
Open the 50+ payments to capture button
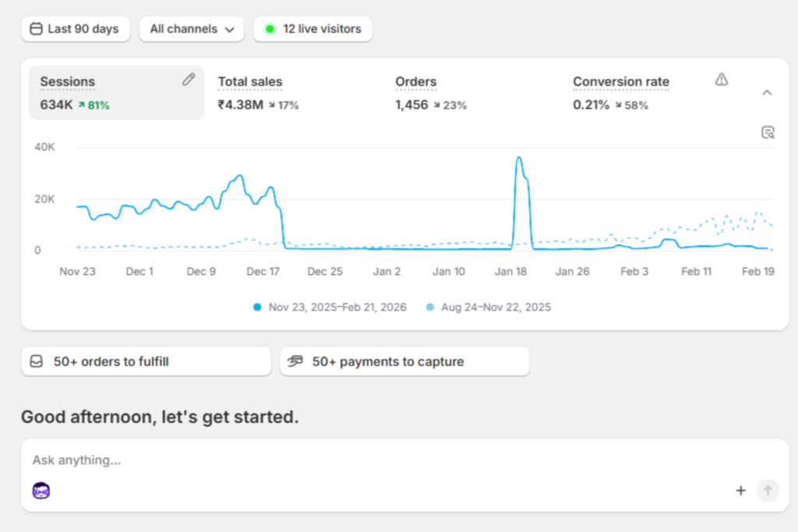coord(404,361)
